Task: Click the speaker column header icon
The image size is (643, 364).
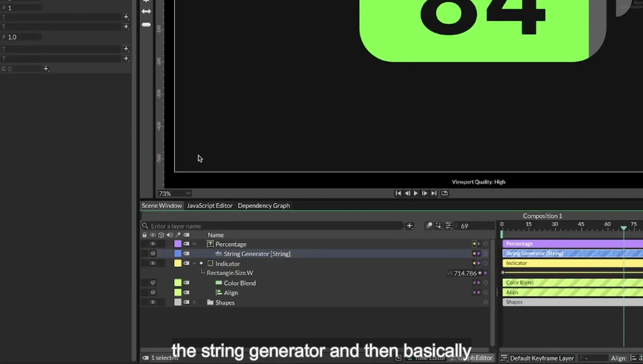Action: point(169,235)
